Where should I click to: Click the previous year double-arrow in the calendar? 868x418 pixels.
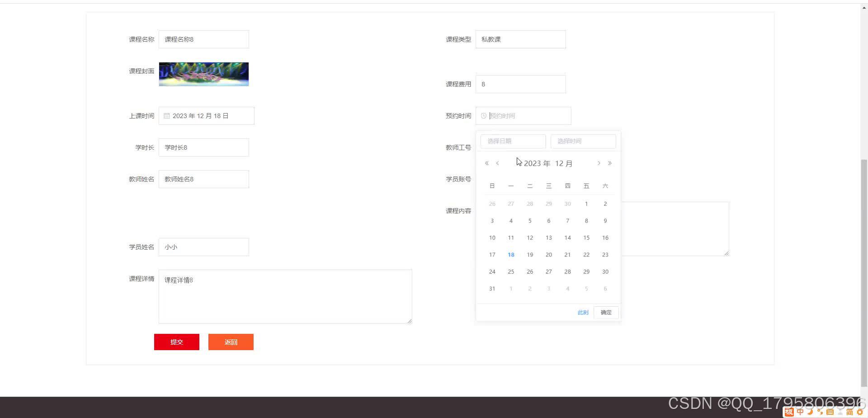point(487,163)
